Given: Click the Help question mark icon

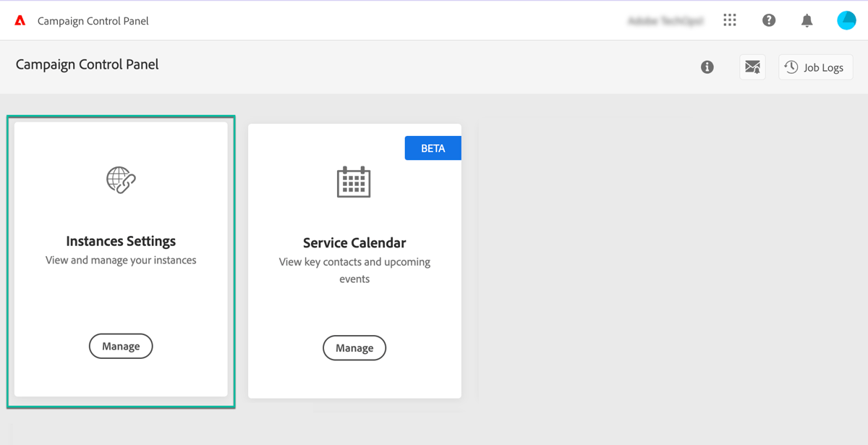Looking at the screenshot, I should [768, 20].
